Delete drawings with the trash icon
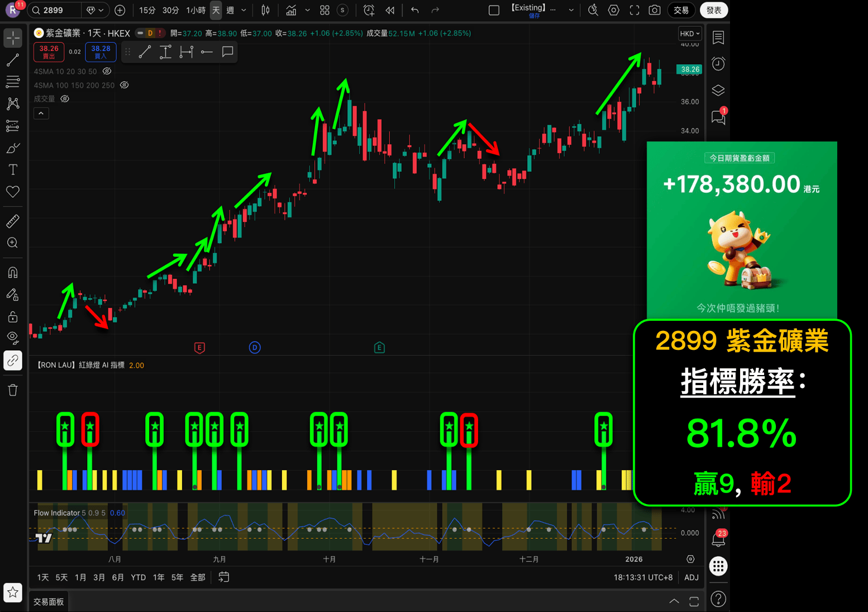Screen dimensions: 868x612 point(13,390)
